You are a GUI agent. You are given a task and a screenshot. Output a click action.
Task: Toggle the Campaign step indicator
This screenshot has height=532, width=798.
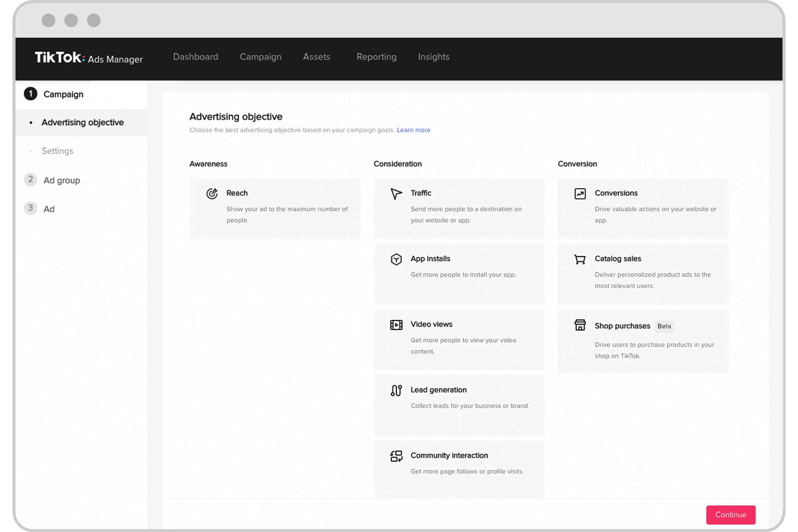[30, 94]
